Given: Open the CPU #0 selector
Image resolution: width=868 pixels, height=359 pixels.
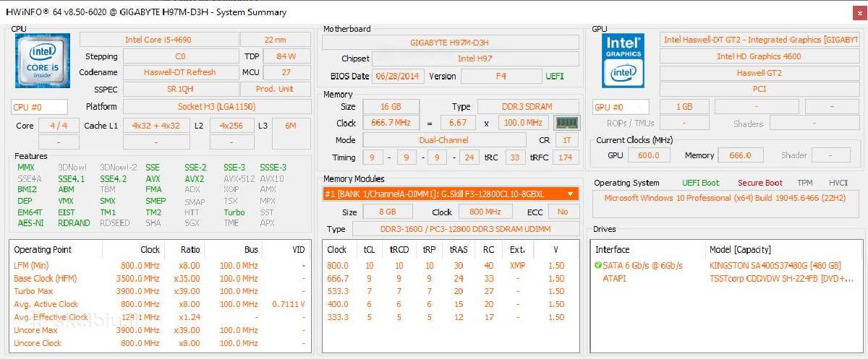Looking at the screenshot, I should [40, 107].
